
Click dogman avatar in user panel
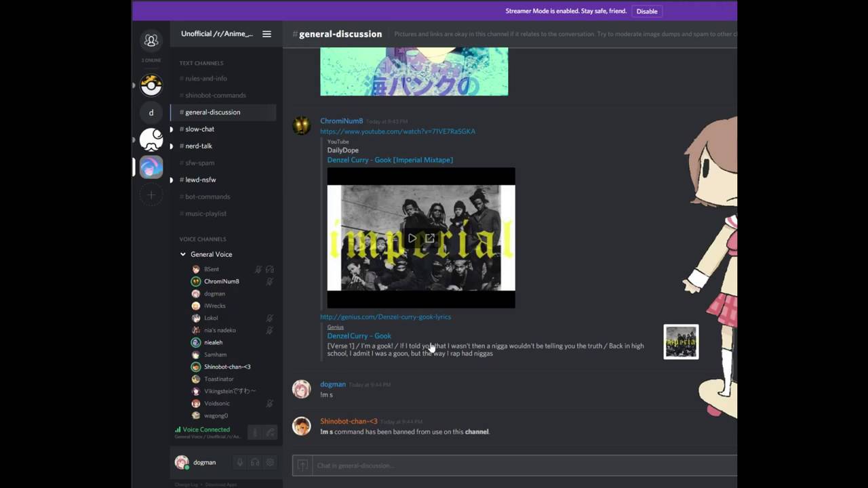(x=181, y=462)
